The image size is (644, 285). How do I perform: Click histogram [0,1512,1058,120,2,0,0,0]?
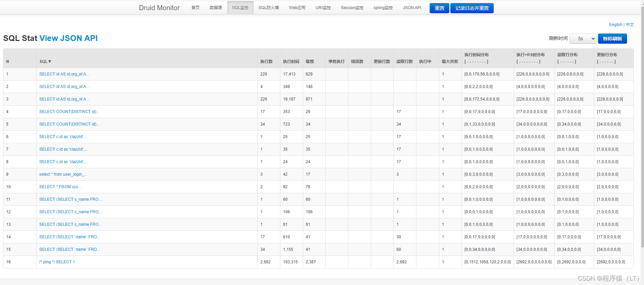click(x=487, y=262)
